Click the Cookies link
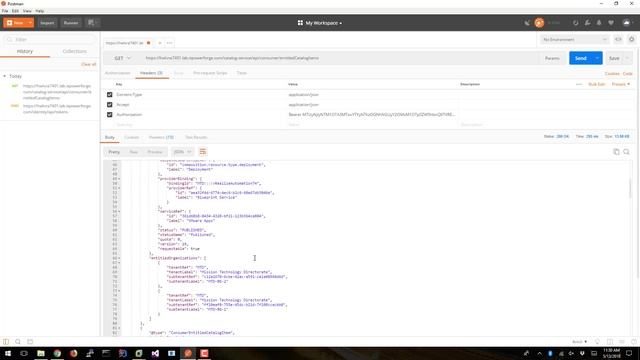This screenshot has width=640, height=360. coord(612,74)
